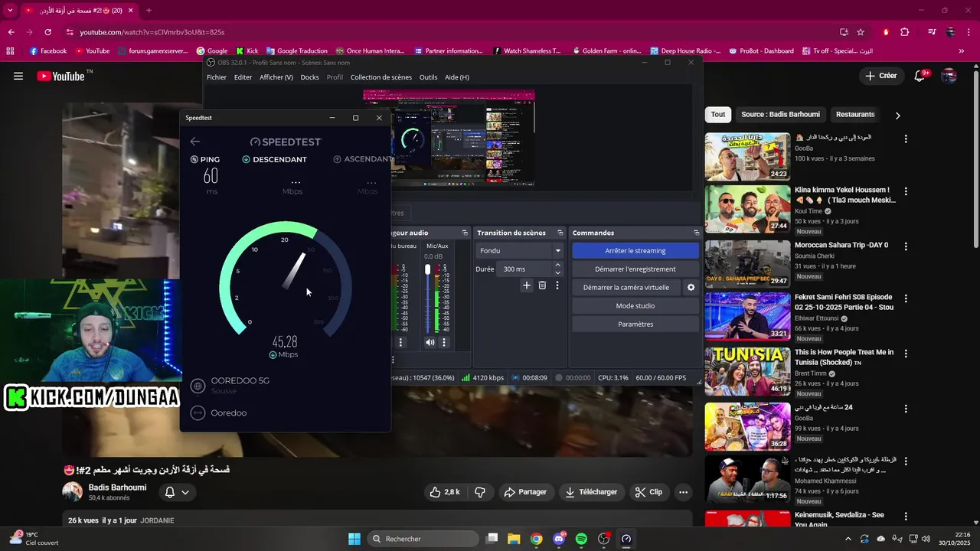980x551 pixels.
Task: Click the Clip button under video
Action: pyautogui.click(x=649, y=492)
